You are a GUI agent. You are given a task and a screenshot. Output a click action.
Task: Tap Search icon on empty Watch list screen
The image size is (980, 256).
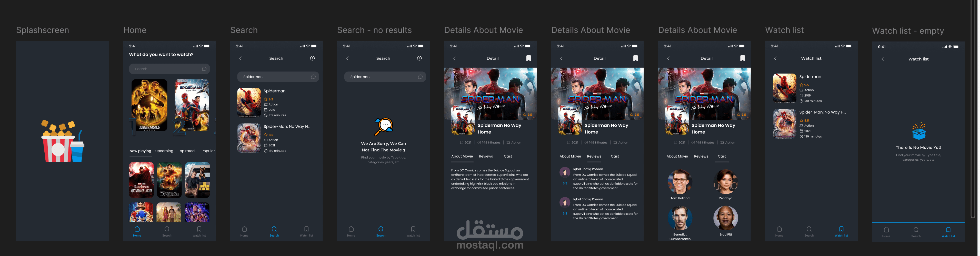coord(916,230)
